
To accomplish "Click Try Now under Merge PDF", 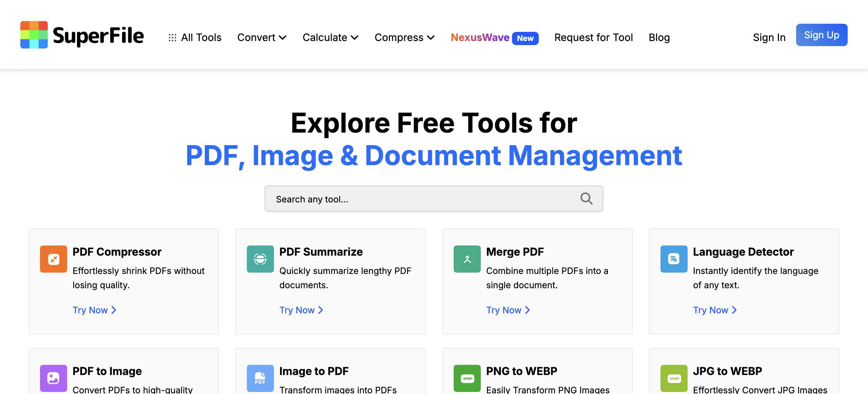I will coord(508,310).
